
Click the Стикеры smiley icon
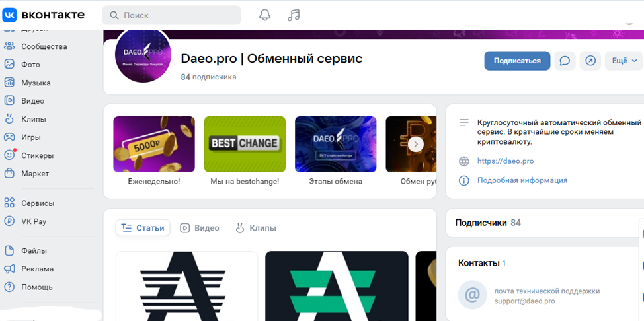click(x=9, y=155)
